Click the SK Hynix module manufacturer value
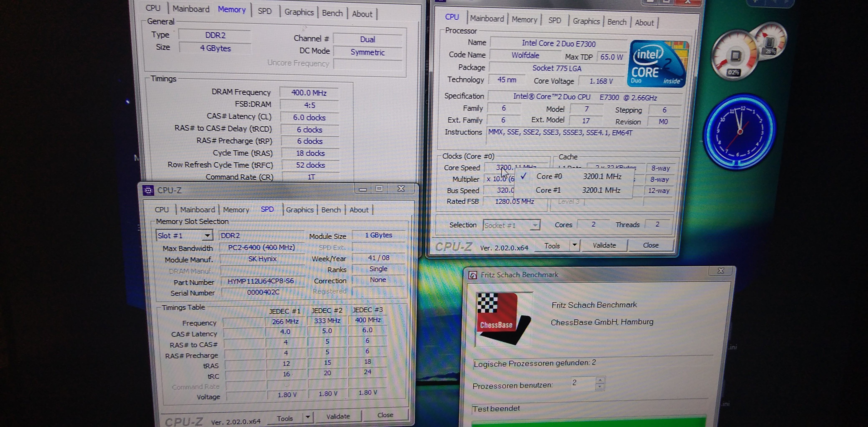The height and width of the screenshot is (427, 868). [x=262, y=259]
